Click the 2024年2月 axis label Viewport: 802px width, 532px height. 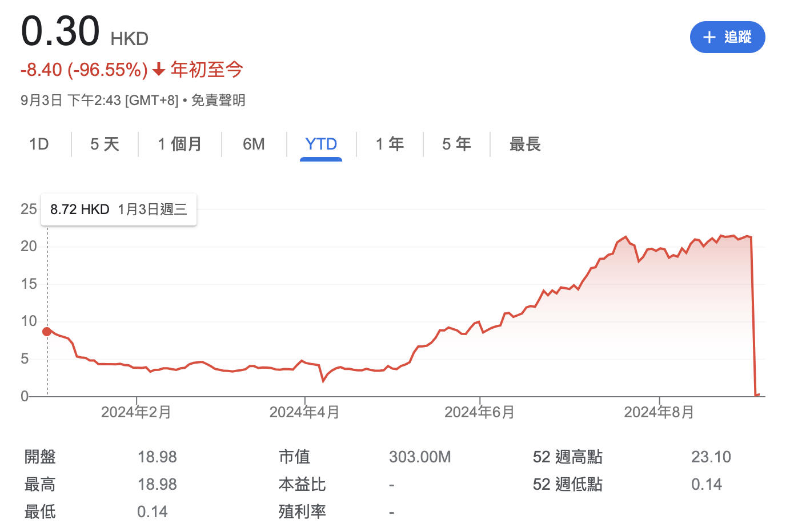click(136, 412)
